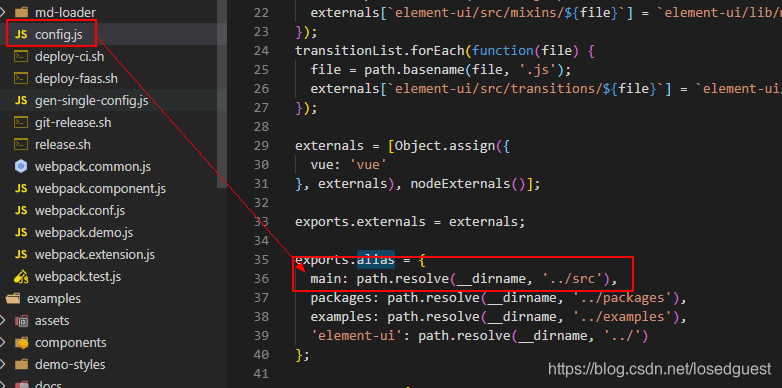Select release.sh in the explorer
This screenshot has height=388, width=782.
pos(63,144)
